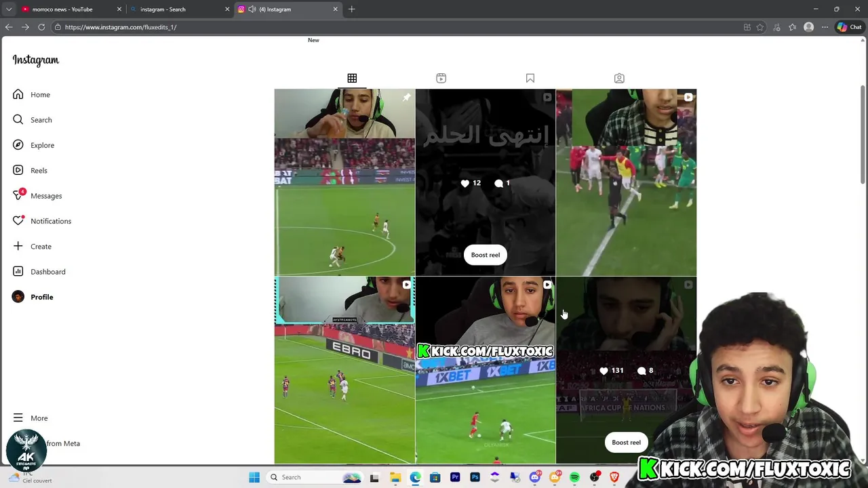868x488 pixels.
Task: Open a new browser tab
Action: click(351, 9)
